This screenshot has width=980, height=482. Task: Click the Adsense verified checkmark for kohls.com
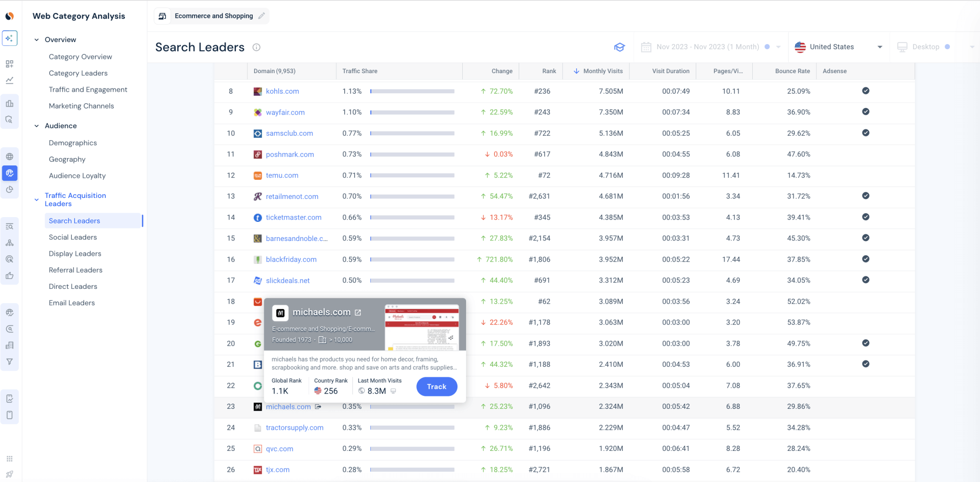[x=866, y=91]
